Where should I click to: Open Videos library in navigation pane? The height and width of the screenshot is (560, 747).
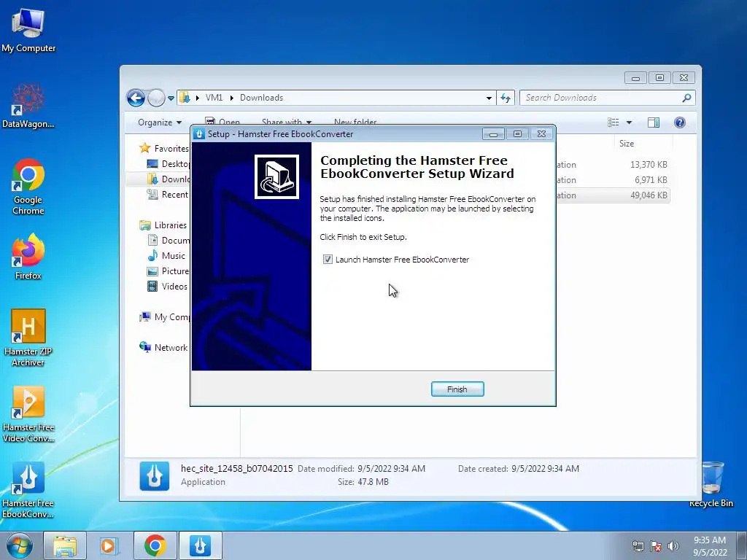click(x=167, y=286)
